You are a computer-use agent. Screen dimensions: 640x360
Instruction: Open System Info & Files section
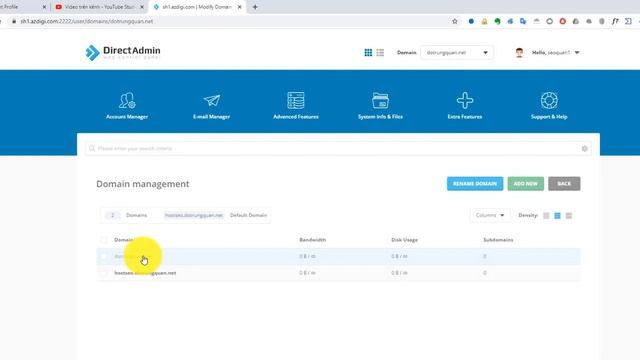pyautogui.click(x=380, y=106)
